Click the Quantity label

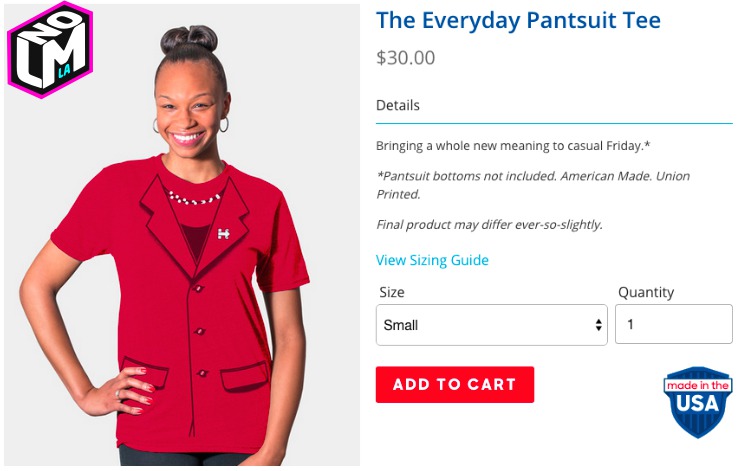(646, 292)
